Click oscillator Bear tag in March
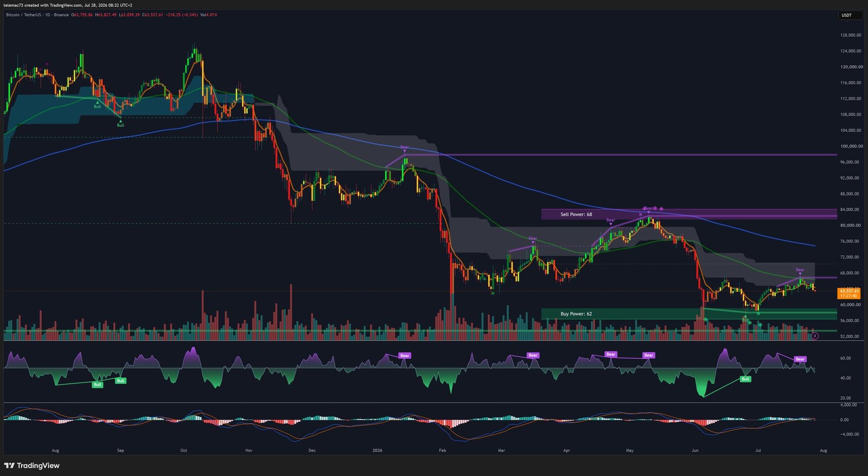The width and height of the screenshot is (868, 476). (x=533, y=356)
